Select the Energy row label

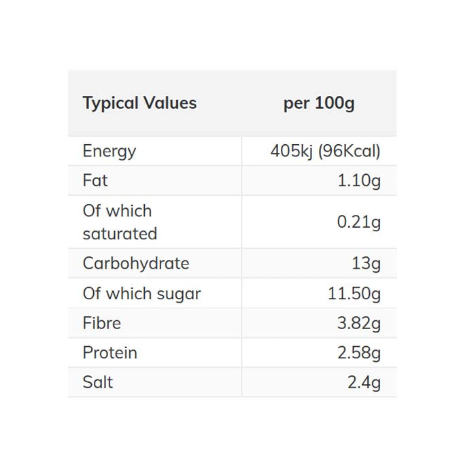tap(109, 151)
